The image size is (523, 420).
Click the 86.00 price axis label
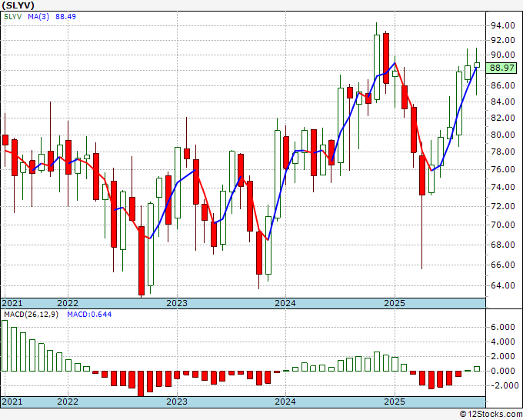pos(502,85)
